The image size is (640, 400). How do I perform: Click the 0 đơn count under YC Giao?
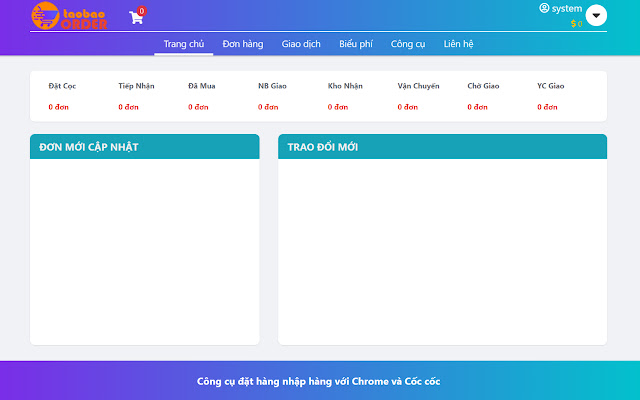click(547, 107)
